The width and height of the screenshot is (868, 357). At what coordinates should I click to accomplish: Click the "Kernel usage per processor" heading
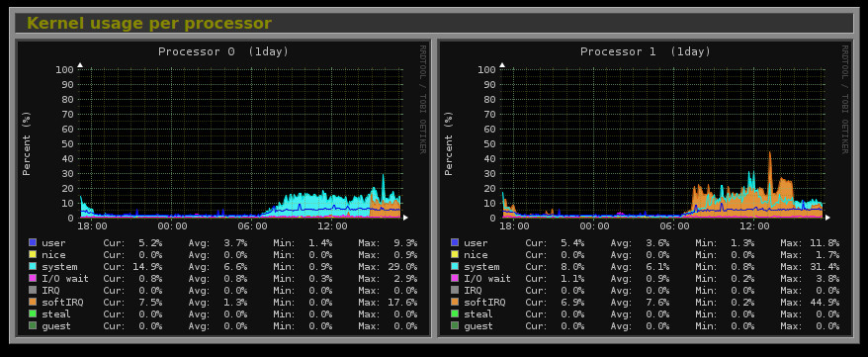(x=149, y=24)
